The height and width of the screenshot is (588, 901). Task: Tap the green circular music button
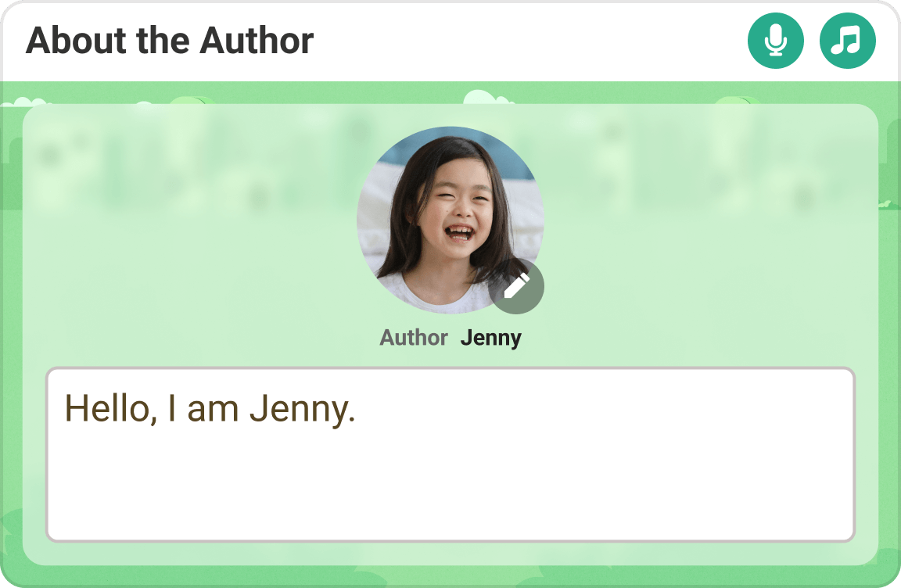click(848, 41)
